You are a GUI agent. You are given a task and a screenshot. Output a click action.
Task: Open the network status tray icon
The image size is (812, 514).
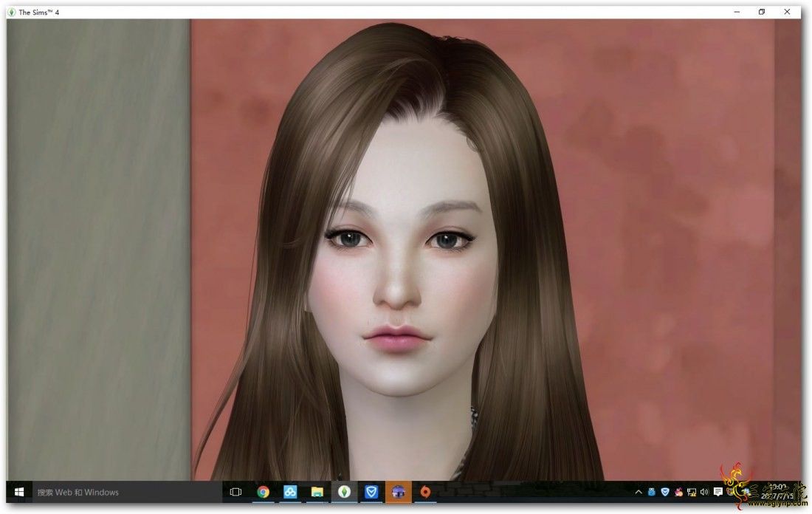pos(692,492)
